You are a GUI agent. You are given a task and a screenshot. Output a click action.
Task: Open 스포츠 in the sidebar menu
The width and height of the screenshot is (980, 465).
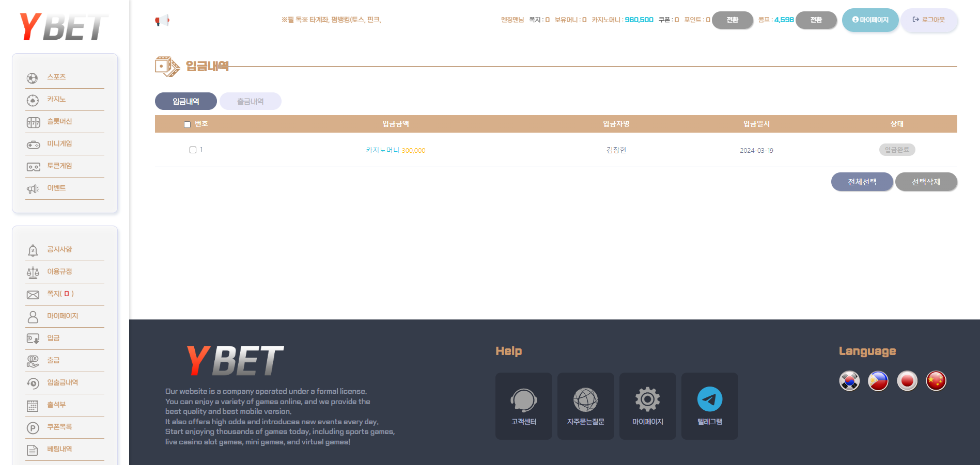pyautogui.click(x=56, y=77)
